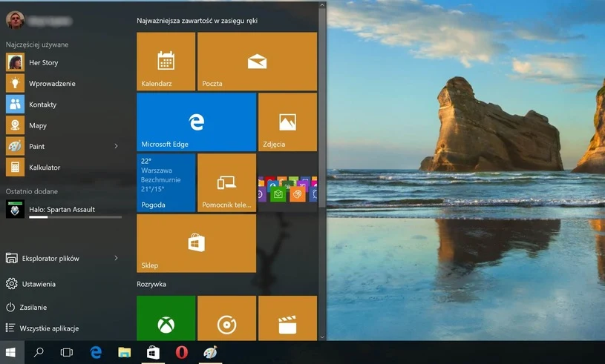Open the Kalendarz tile
The height and width of the screenshot is (364, 605).
(166, 62)
